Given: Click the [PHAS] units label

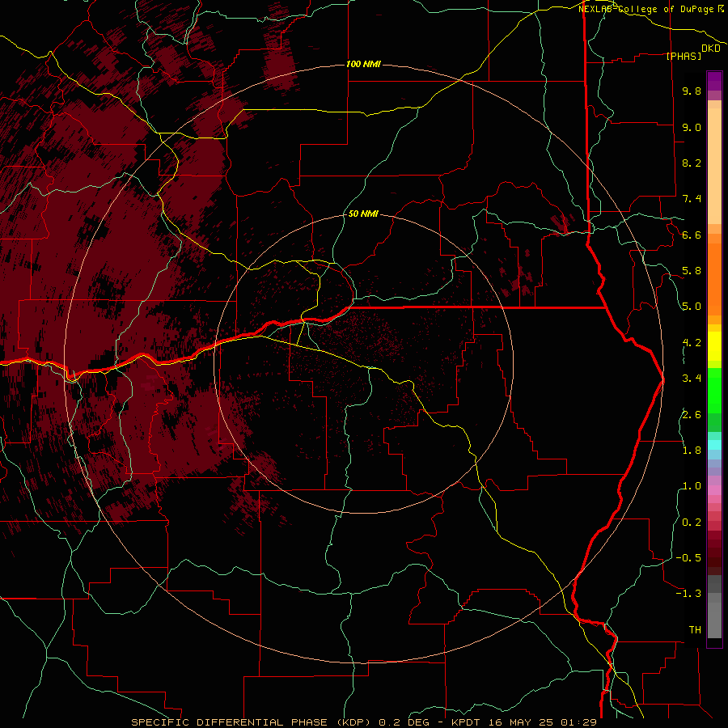Looking at the screenshot, I should pos(684,57).
